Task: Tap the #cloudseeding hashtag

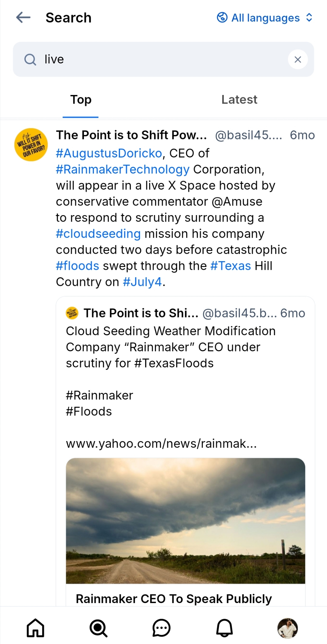Action: tap(98, 234)
